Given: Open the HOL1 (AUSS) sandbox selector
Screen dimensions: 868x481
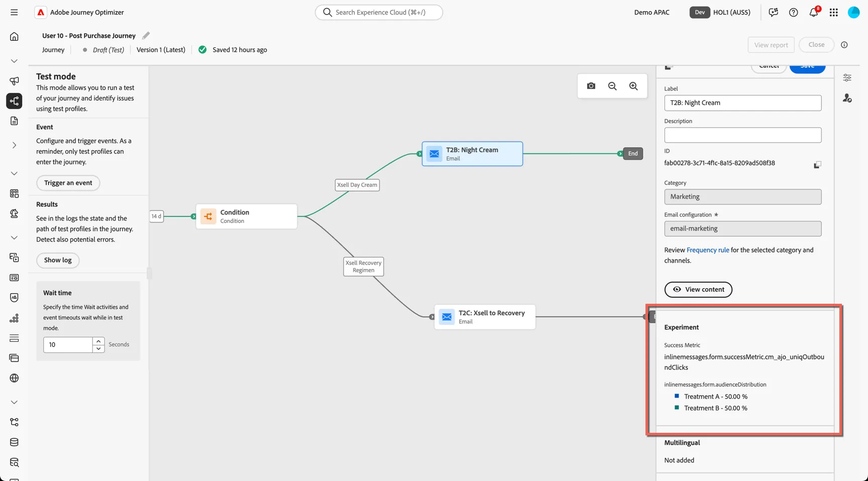Looking at the screenshot, I should click(x=732, y=13).
